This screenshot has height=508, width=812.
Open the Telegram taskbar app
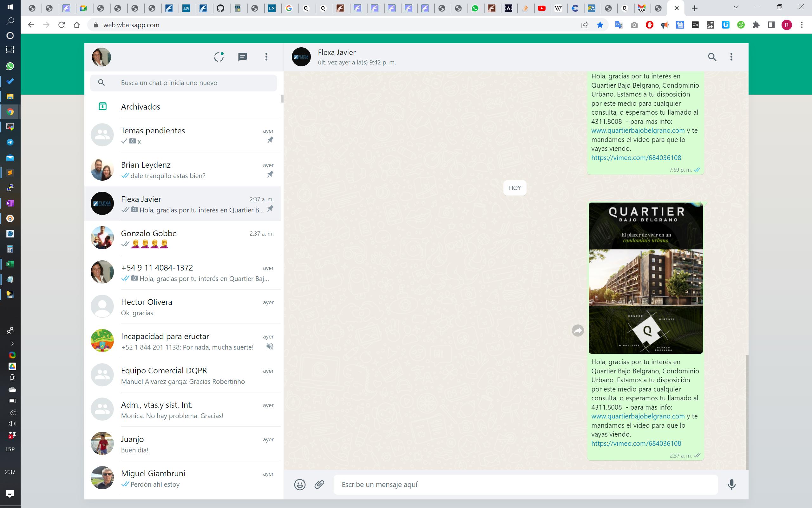tap(10, 142)
